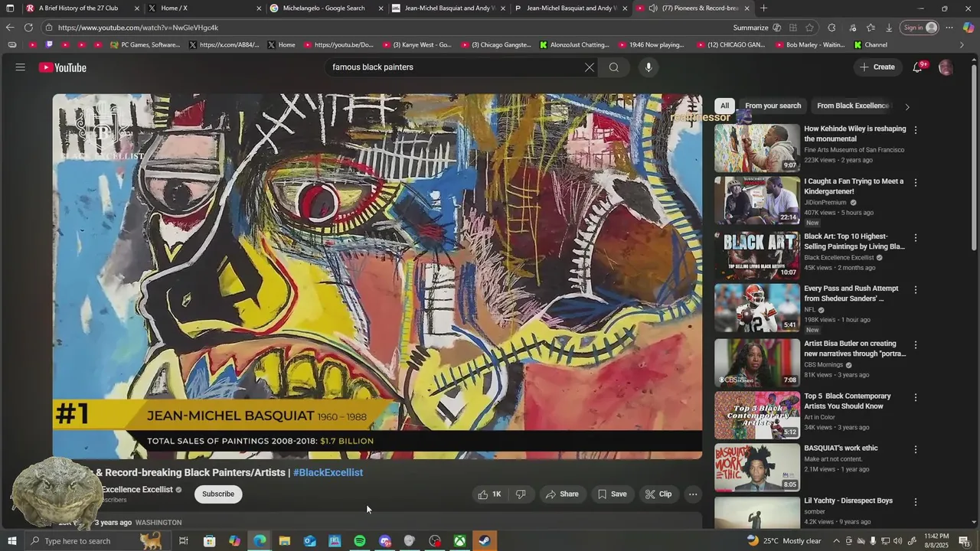Open the favorites list icon

coord(871,28)
